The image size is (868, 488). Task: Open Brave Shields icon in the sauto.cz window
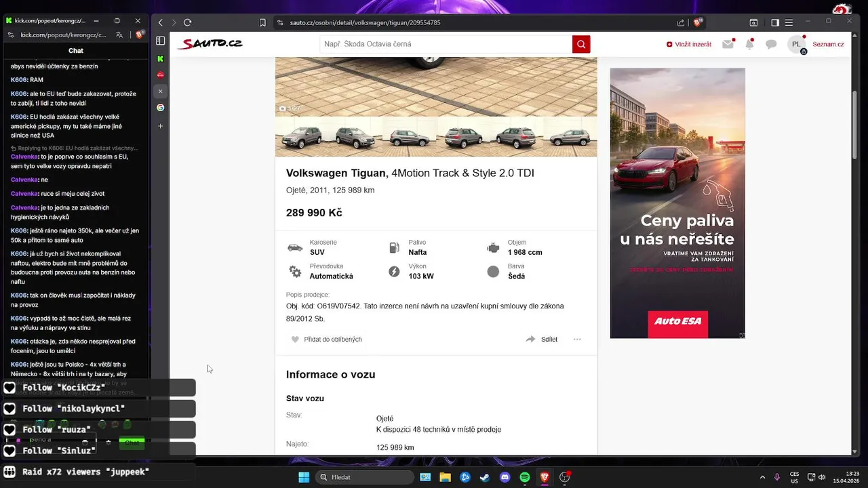[697, 22]
